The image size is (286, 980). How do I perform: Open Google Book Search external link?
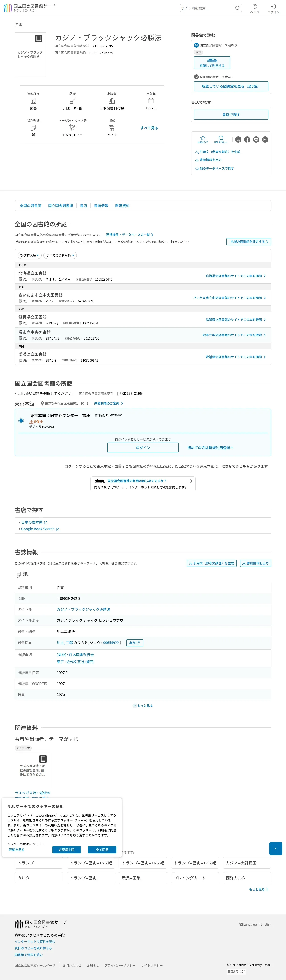tap(40, 529)
